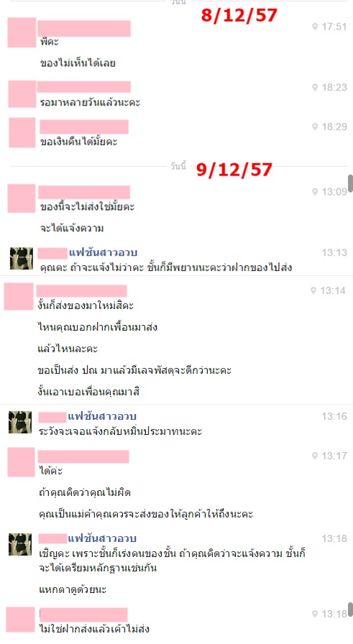353x644 pixels.
Task: Open the แฟชั่นสาวอวบ sender name at 13:16
Action: tap(102, 416)
